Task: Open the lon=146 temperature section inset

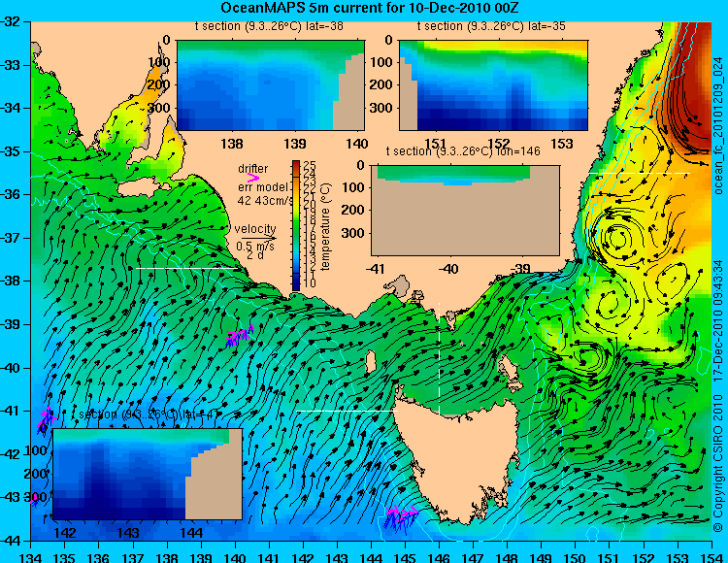Action: 466,211
